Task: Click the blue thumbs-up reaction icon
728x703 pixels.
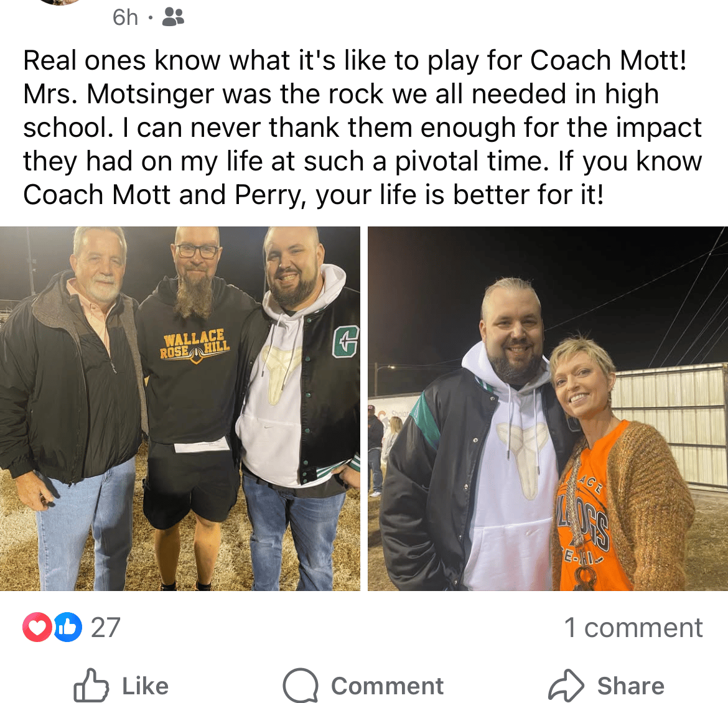Action: 68,627
